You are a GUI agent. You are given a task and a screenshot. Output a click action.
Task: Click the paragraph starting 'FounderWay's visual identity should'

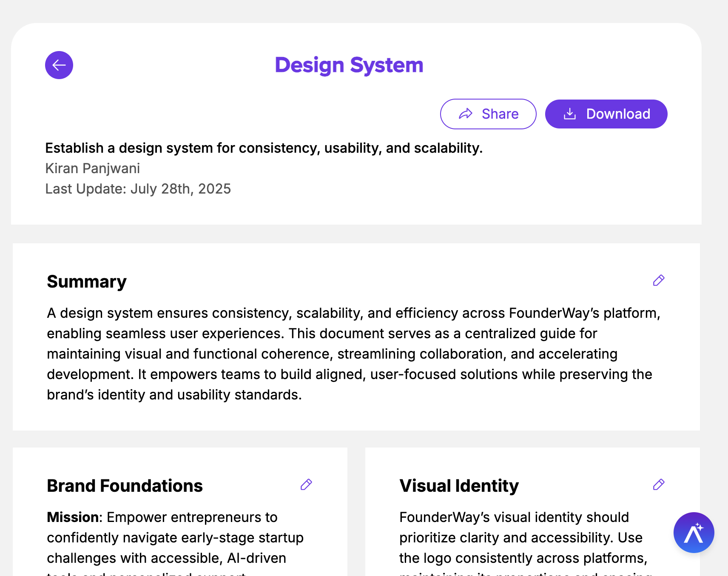pyautogui.click(x=526, y=543)
